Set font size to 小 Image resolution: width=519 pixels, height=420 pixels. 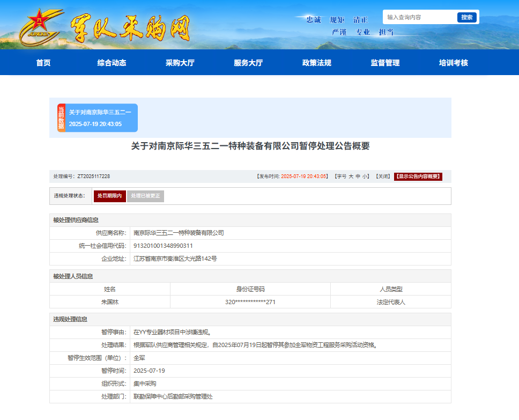[365, 176]
